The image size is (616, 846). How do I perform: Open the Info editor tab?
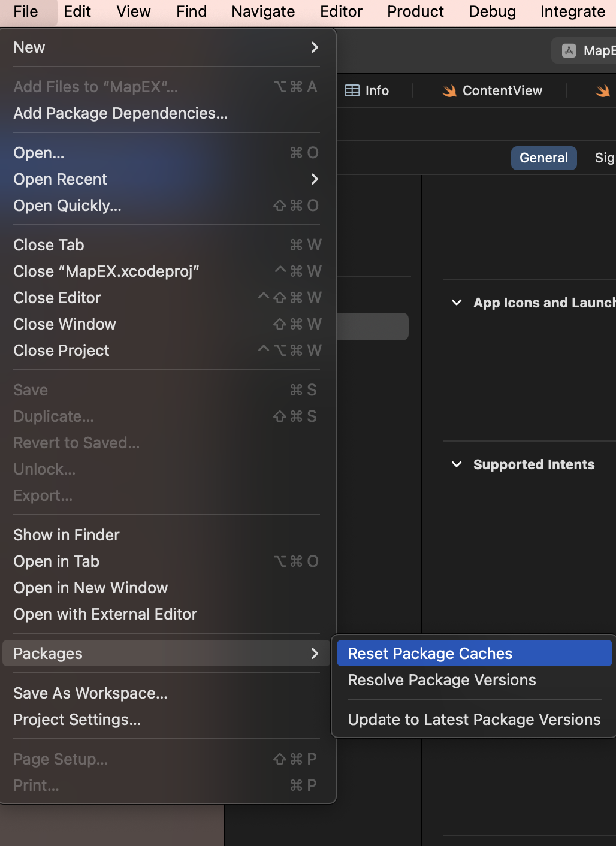click(367, 90)
